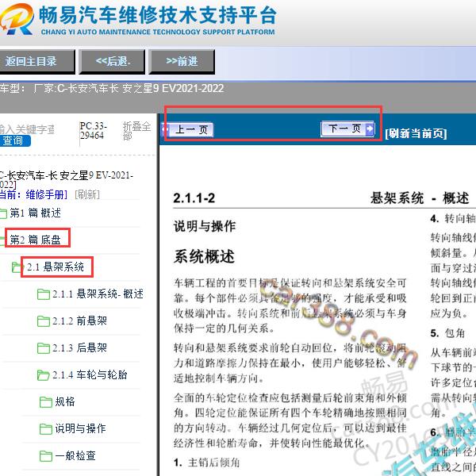Screen dimensions: 476x476
Task: Click the [刷新] link in sidebar
Action: [87, 194]
